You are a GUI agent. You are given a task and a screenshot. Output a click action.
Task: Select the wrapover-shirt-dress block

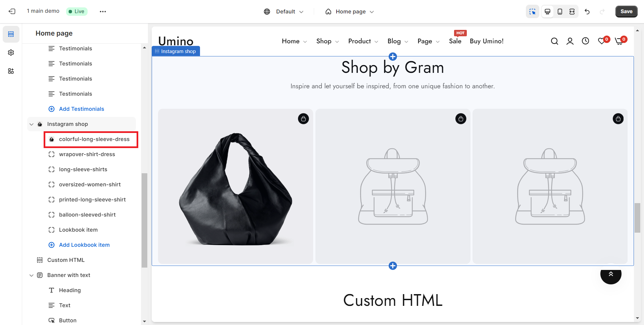87,154
